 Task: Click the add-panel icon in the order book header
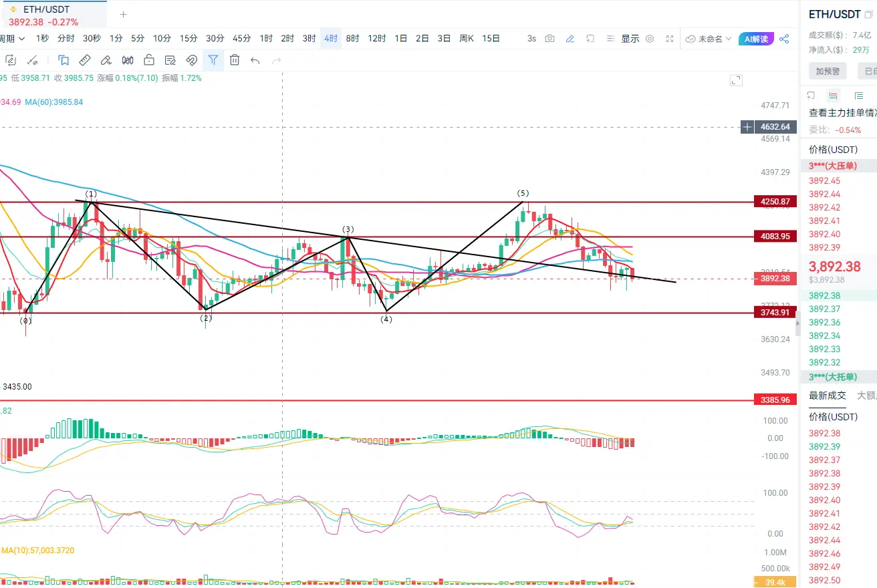[811, 96]
